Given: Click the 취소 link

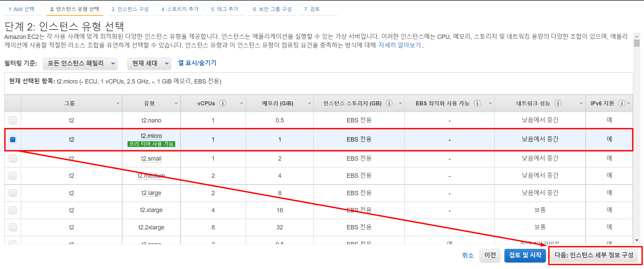Looking at the screenshot, I should pyautogui.click(x=468, y=255).
